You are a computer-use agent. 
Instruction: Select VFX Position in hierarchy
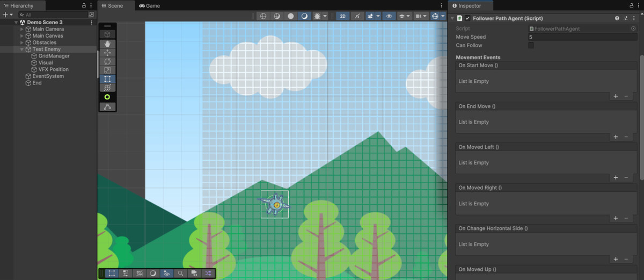[x=53, y=69]
